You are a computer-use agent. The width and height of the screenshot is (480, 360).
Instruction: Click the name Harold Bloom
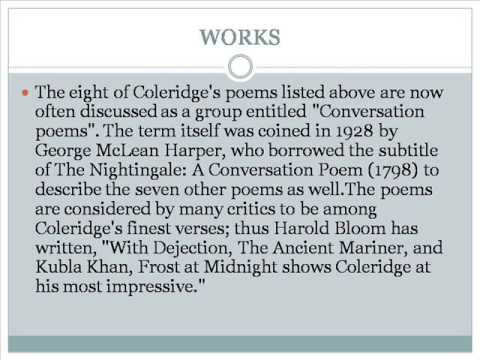pos(330,228)
